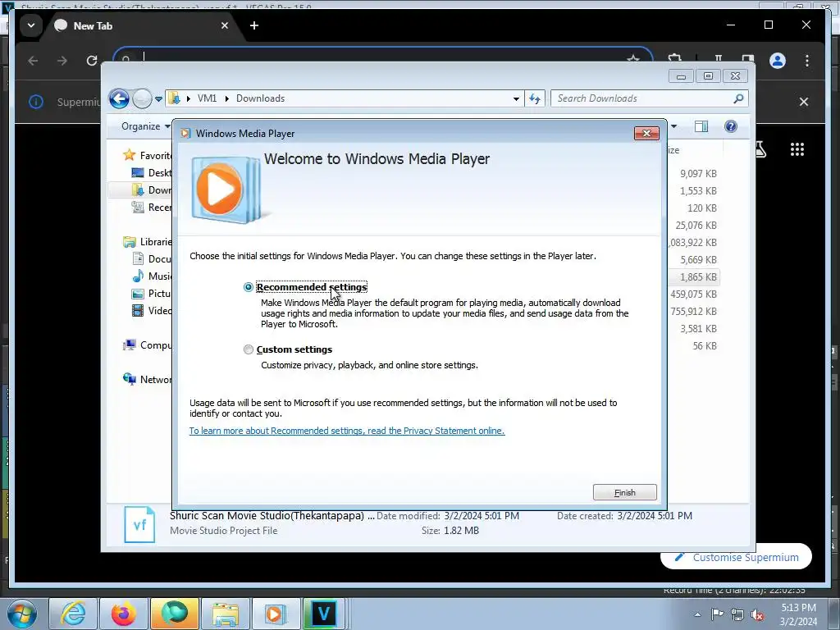This screenshot has width=840, height=630.
Task: Open Recent Places in the navigation pane
Action: tap(152, 208)
